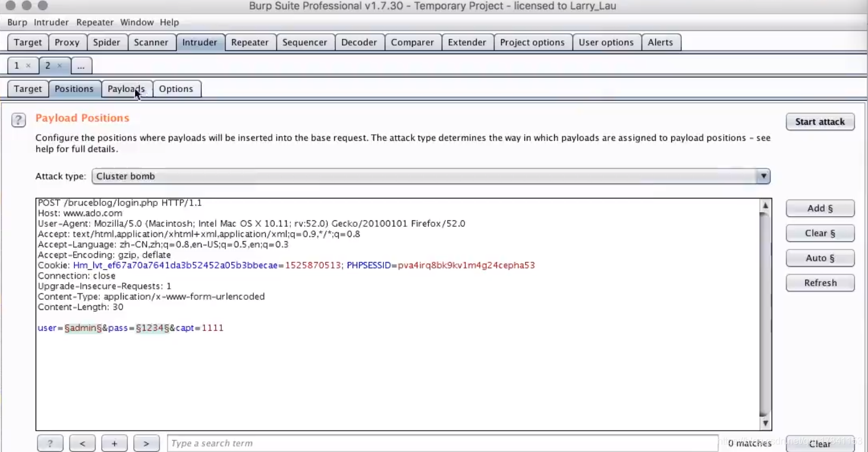Switch to the Proxy tab
The image size is (868, 452).
click(67, 43)
